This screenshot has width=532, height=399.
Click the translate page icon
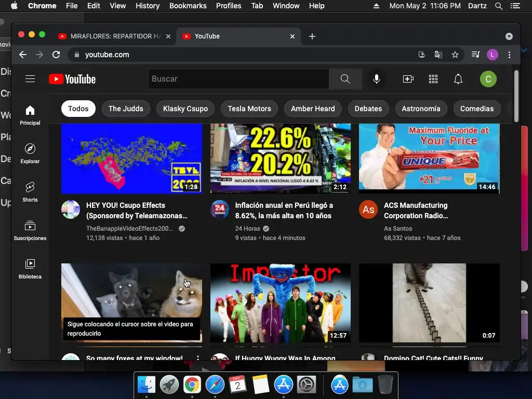tap(438, 55)
